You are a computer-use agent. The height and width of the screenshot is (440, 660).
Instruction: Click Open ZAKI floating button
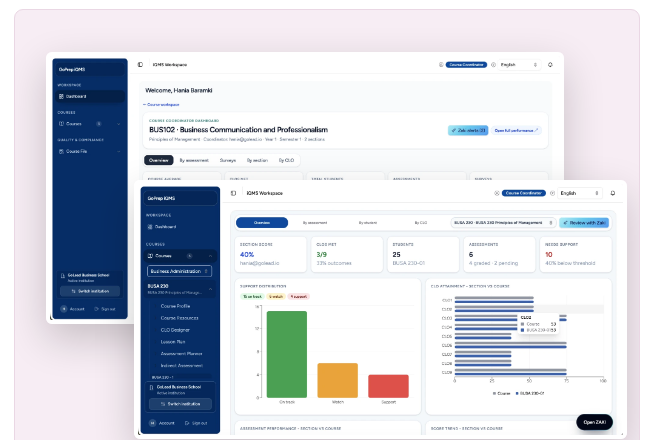click(594, 422)
